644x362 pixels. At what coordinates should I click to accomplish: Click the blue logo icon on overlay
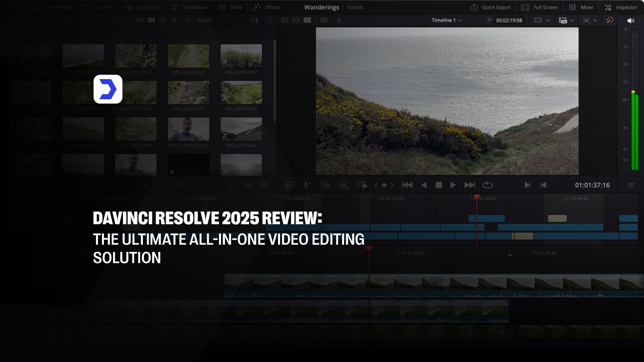click(108, 89)
